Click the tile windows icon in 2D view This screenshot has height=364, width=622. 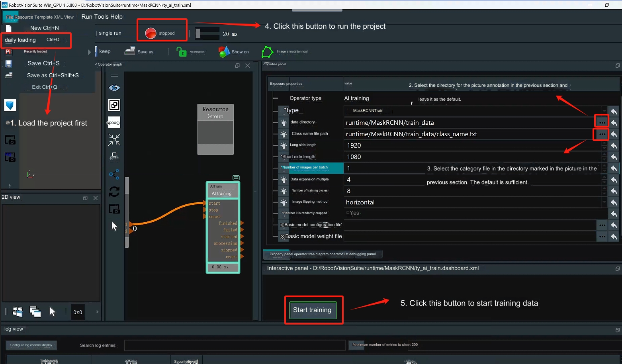18,311
